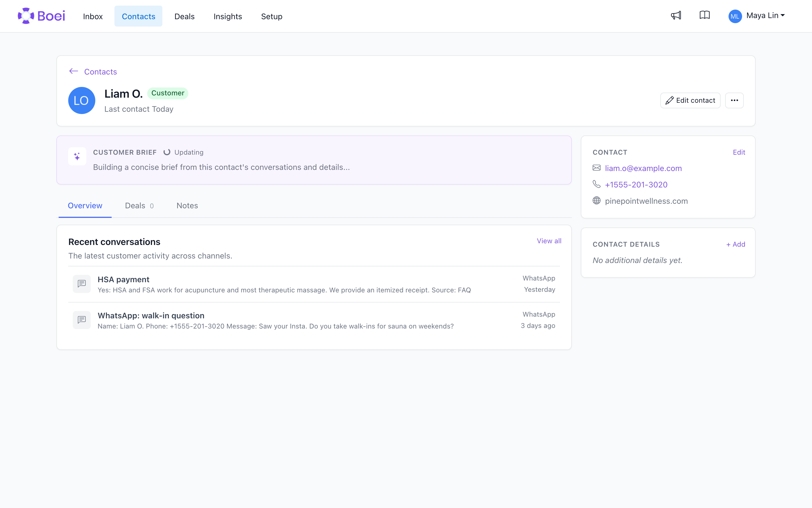Viewport: 812px width, 508px height.
Task: Open the WhatsApp: walk-in question conversation
Action: pos(314,320)
